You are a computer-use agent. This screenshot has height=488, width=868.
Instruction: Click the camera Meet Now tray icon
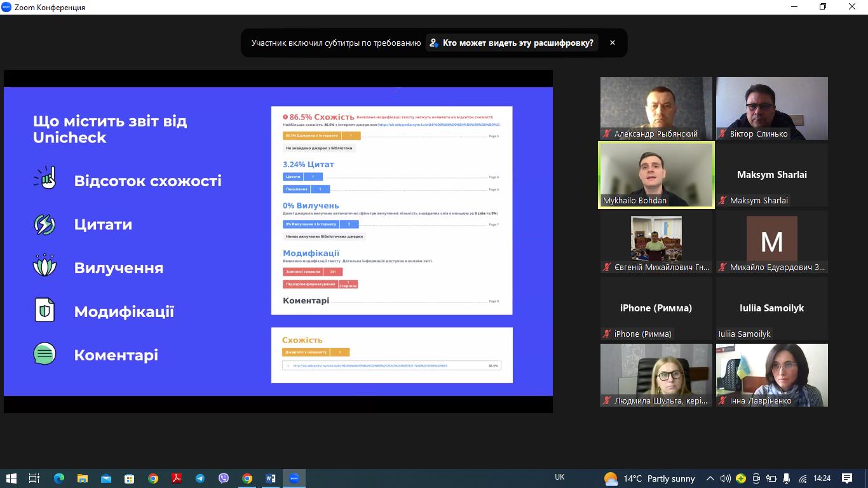tap(756, 478)
